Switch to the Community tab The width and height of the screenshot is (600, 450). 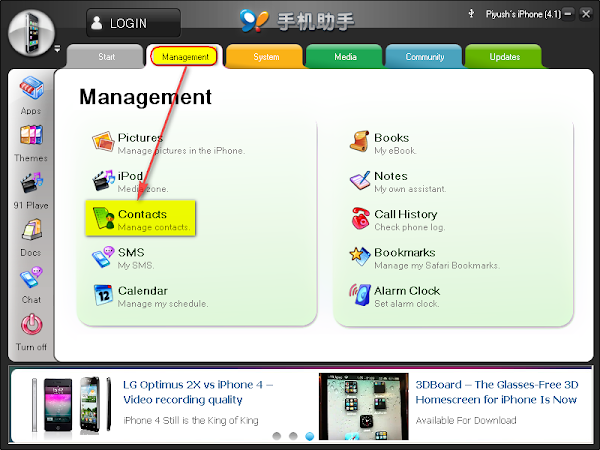[x=425, y=57]
